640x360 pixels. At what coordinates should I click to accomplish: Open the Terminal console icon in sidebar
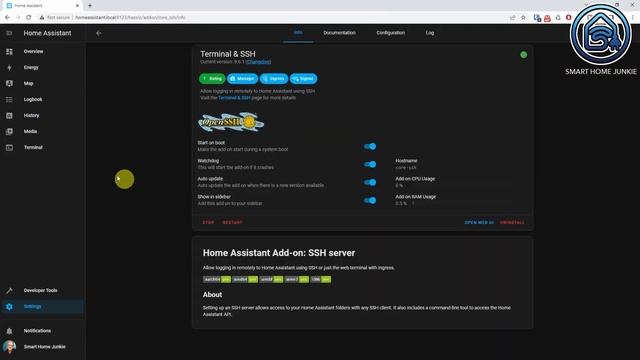9,147
